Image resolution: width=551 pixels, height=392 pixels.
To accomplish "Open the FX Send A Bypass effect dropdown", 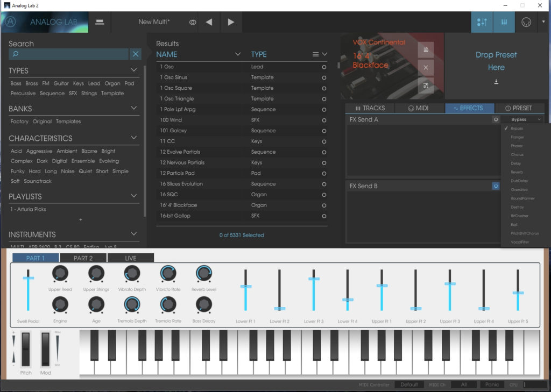I will (524, 119).
